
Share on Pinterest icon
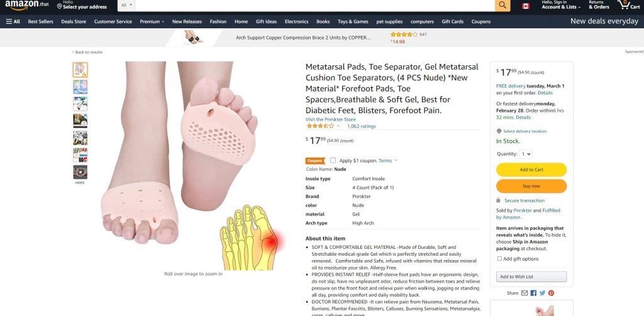pos(551,293)
